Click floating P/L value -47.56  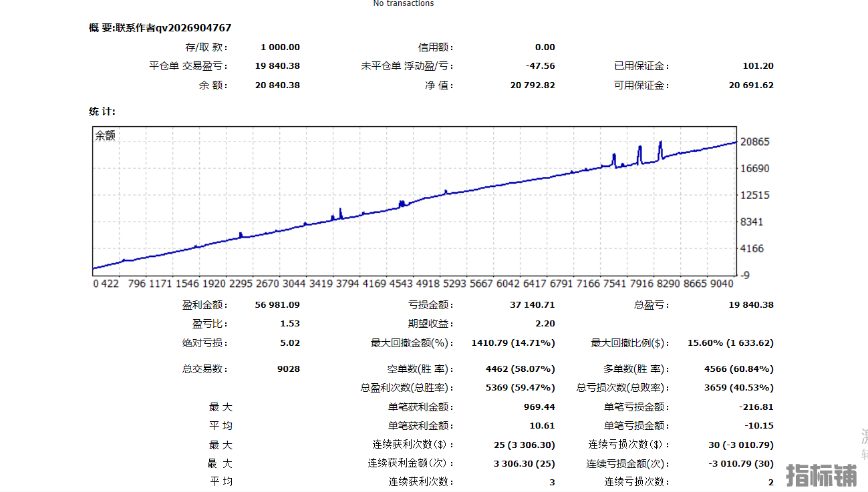[x=540, y=66]
